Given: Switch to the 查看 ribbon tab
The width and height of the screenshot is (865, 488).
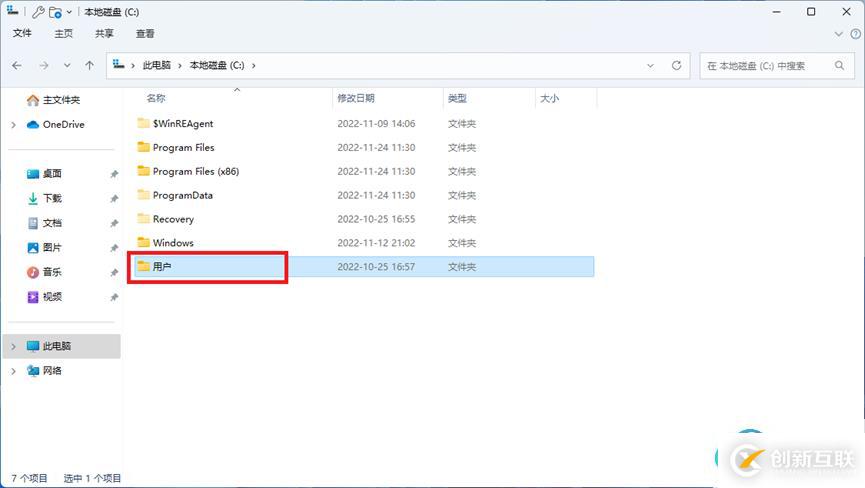Looking at the screenshot, I should [145, 34].
